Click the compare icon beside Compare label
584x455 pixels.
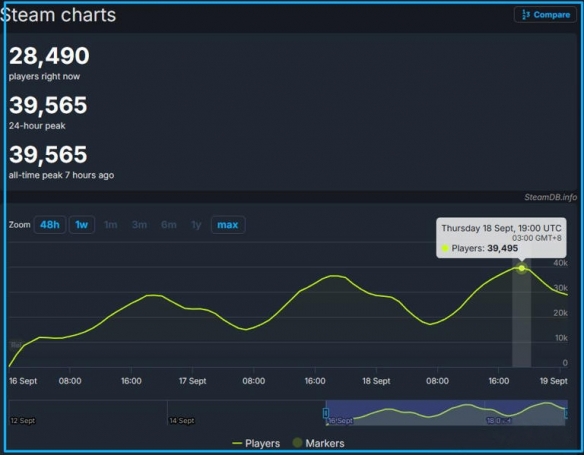(x=526, y=15)
